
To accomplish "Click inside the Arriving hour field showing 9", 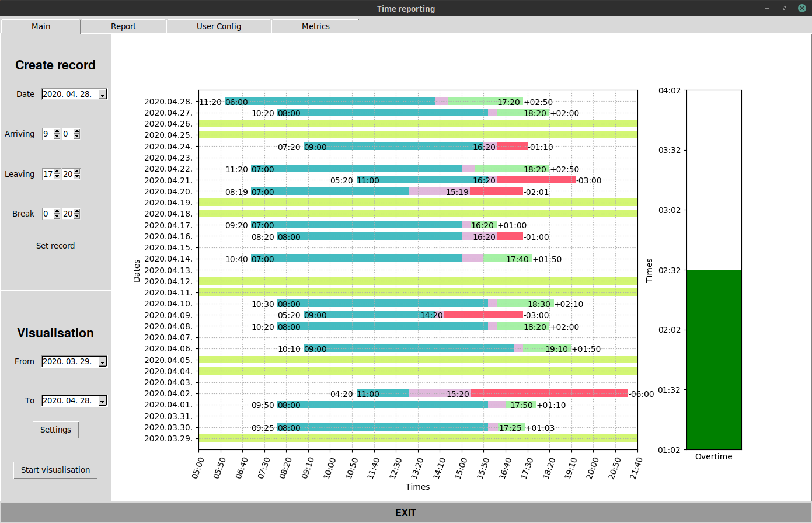I will tap(47, 134).
